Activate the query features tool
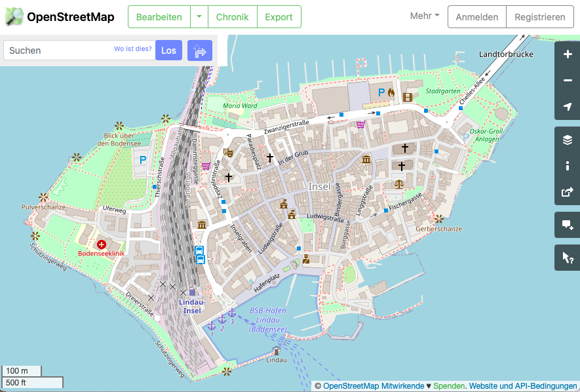Image resolution: width=580 pixels, height=392 pixels. coord(568,258)
